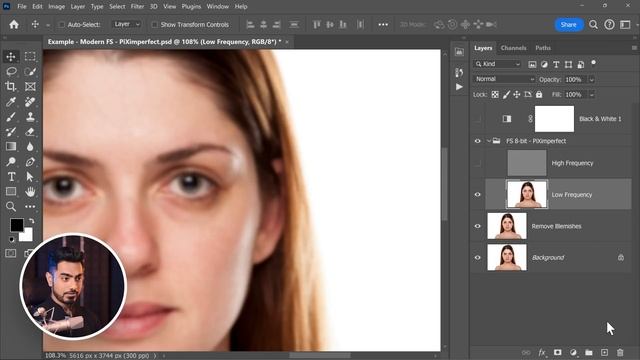Select the Quick Selection tool

pyautogui.click(x=30, y=71)
